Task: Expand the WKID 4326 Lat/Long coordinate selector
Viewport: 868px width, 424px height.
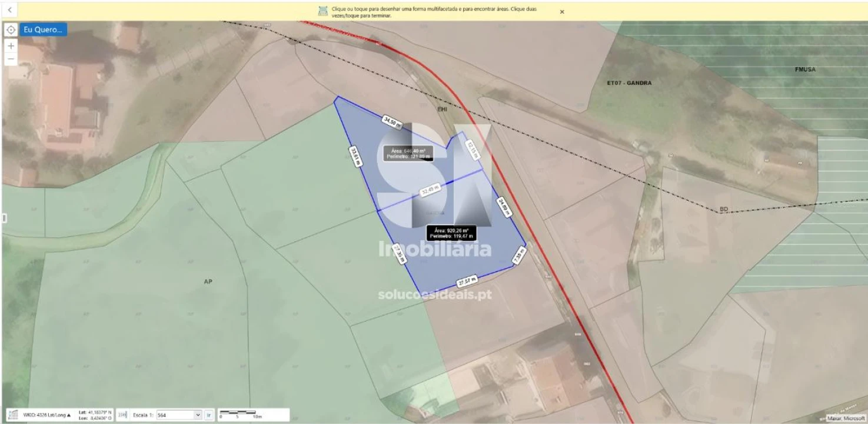Action: (x=47, y=415)
